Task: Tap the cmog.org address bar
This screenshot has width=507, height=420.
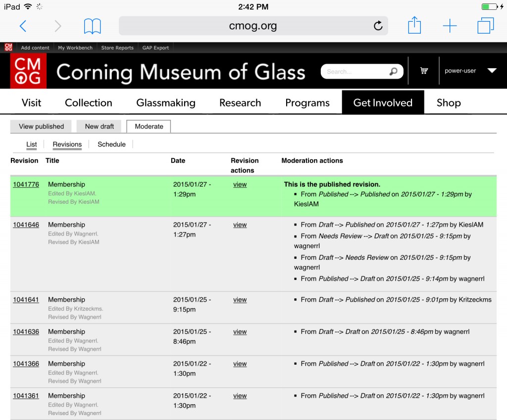Action: (253, 26)
